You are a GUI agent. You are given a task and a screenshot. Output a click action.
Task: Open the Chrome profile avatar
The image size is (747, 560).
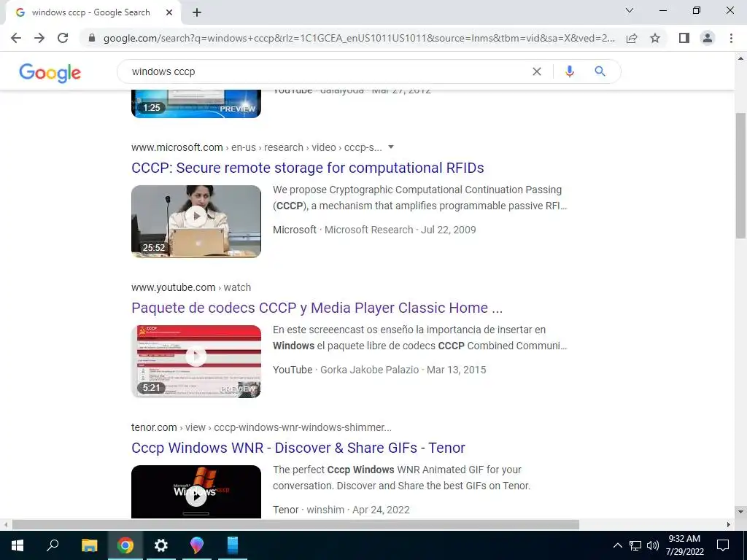708,38
